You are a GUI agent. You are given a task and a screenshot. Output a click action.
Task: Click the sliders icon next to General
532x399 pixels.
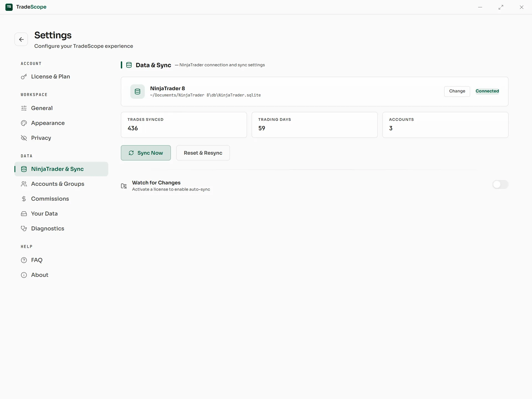pos(24,108)
